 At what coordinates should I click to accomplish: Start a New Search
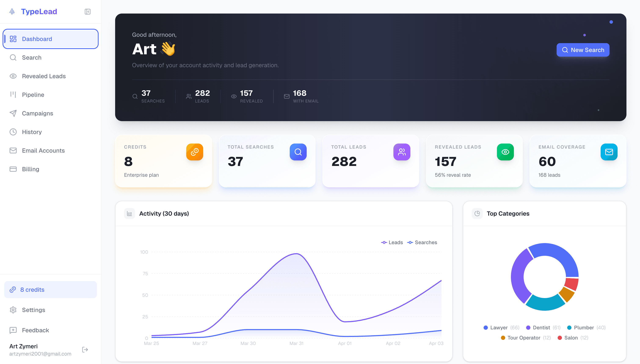583,50
